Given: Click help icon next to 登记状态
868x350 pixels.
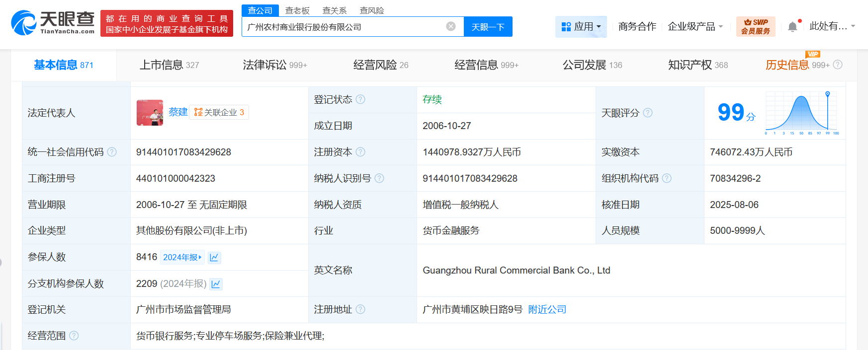Looking at the screenshot, I should [360, 99].
